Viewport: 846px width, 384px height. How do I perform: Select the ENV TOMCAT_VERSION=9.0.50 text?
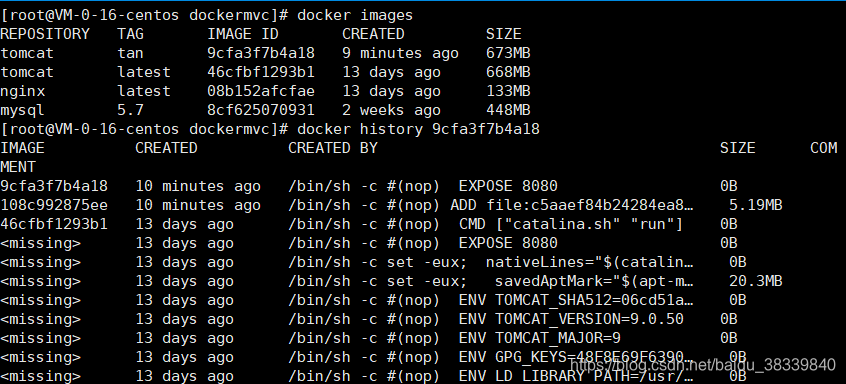coord(571,319)
